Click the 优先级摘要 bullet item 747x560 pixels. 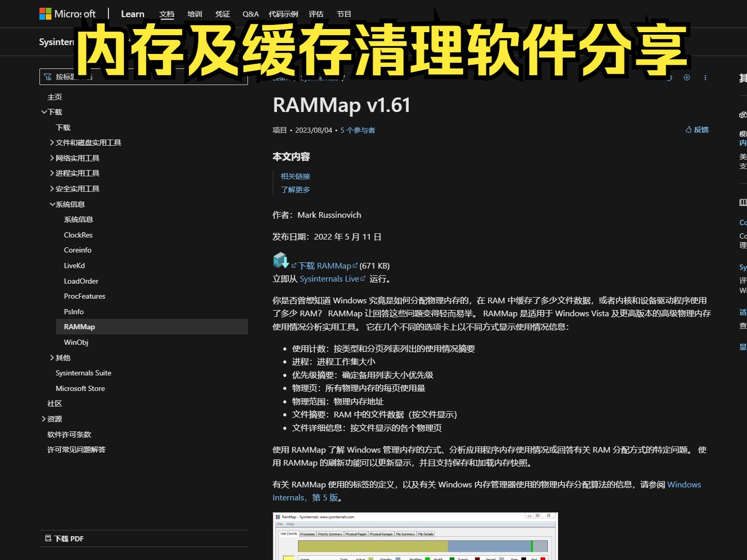pyautogui.click(x=363, y=375)
